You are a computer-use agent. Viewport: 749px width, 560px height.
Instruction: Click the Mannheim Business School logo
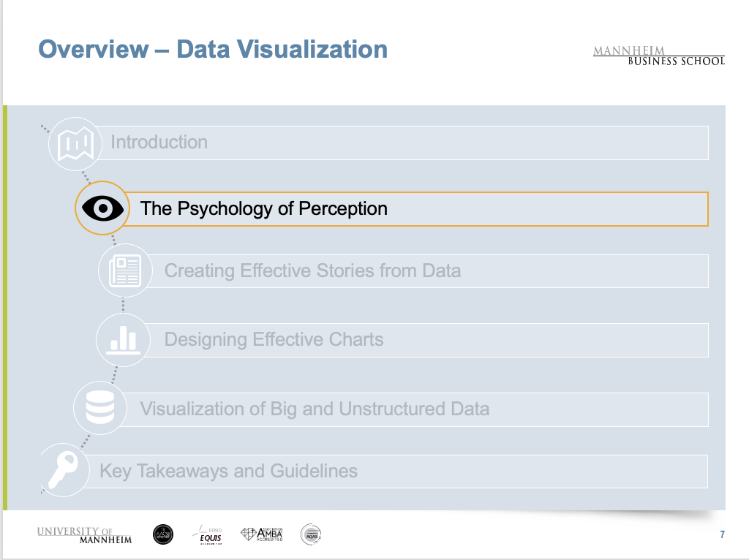658,56
